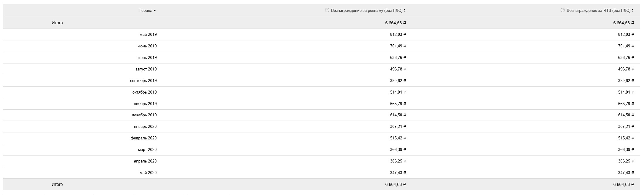This screenshot has height=195, width=644.
Task: Select the 'январь 2020' period cell
Action: coord(145,127)
